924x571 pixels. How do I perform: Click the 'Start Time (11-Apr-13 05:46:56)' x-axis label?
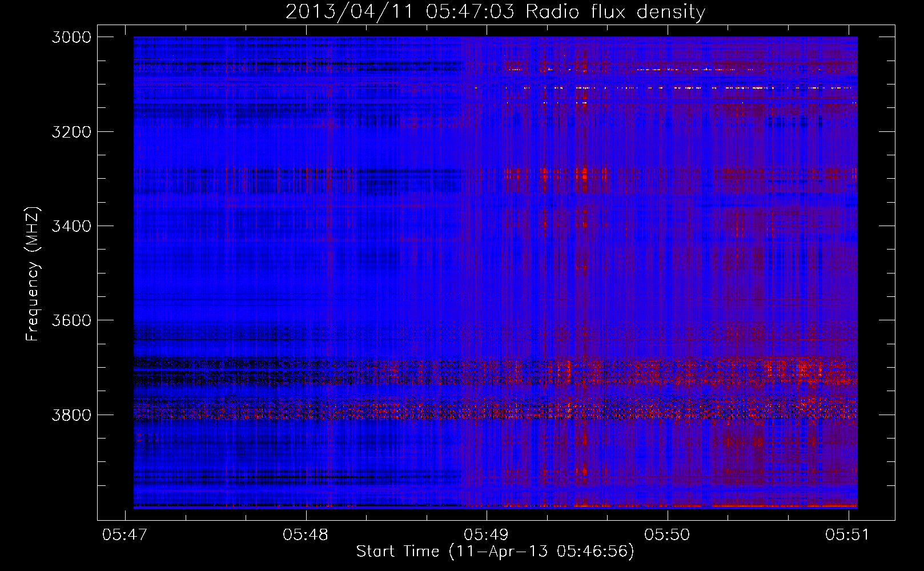pos(495,551)
